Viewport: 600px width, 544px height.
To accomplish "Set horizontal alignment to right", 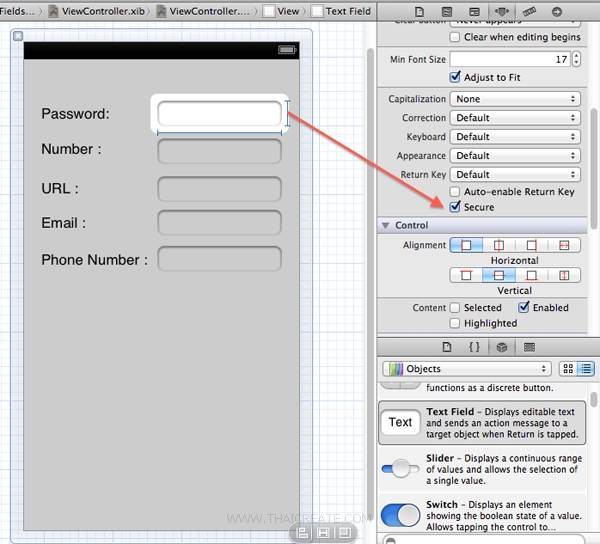I will (x=532, y=245).
